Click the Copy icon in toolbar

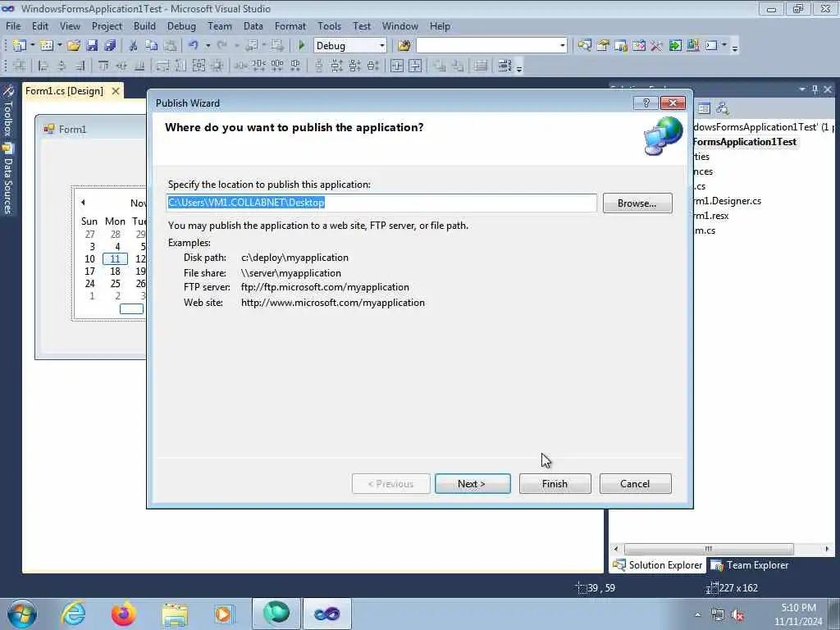click(x=152, y=46)
